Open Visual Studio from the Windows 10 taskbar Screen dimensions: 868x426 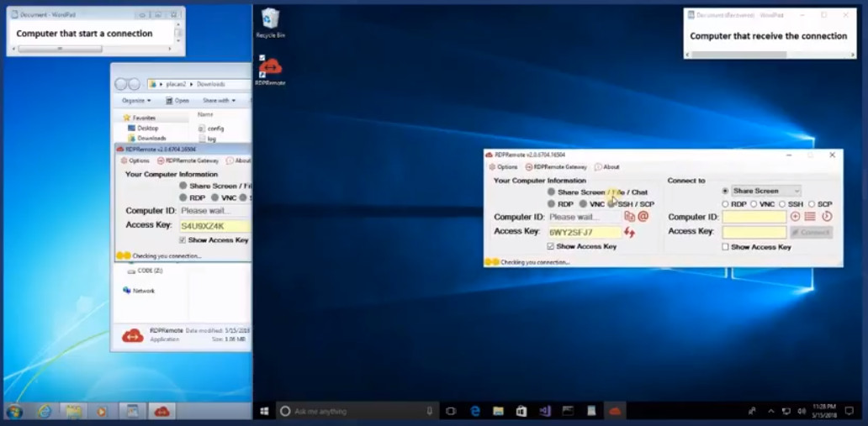[545, 411]
